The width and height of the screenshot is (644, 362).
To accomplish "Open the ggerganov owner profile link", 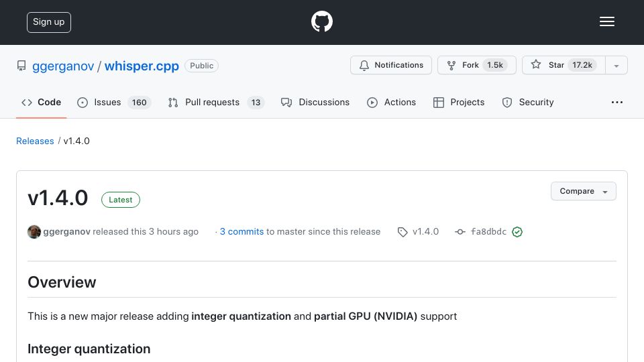I will [x=63, y=66].
